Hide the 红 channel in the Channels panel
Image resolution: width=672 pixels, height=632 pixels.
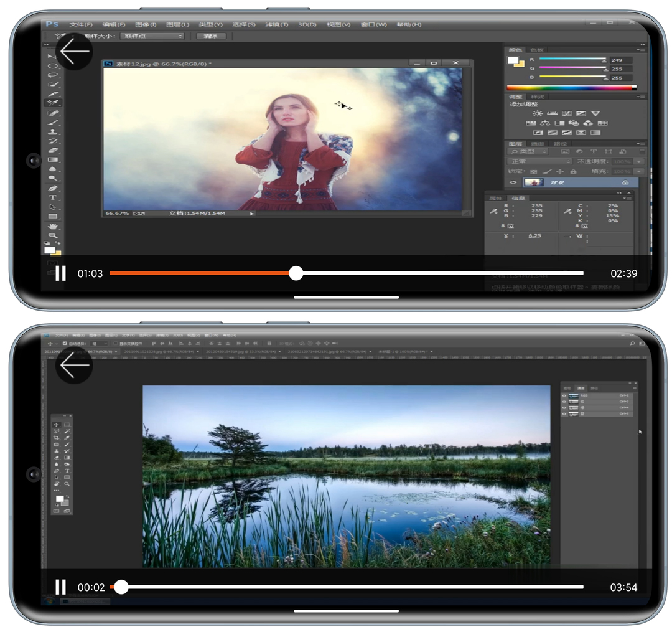tap(564, 402)
